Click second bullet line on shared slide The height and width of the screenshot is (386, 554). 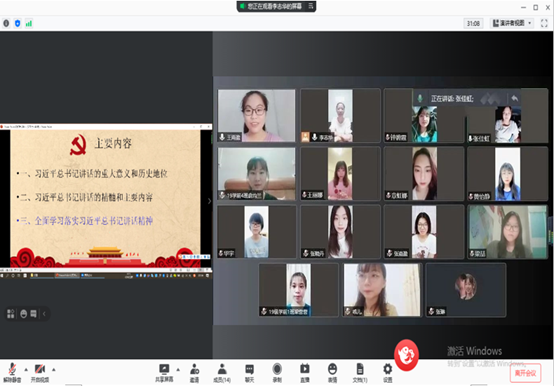pos(85,197)
